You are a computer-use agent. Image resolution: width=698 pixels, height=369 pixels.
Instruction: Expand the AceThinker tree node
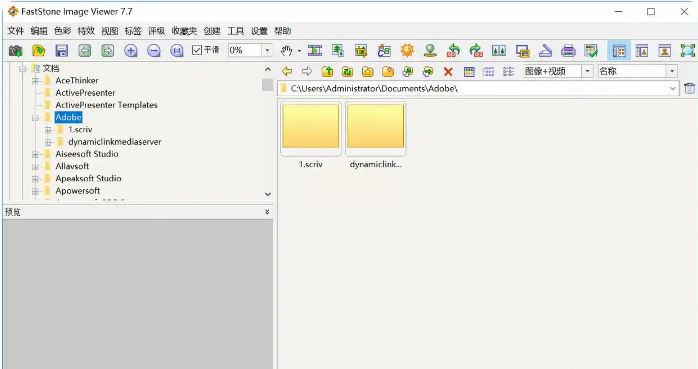point(35,81)
